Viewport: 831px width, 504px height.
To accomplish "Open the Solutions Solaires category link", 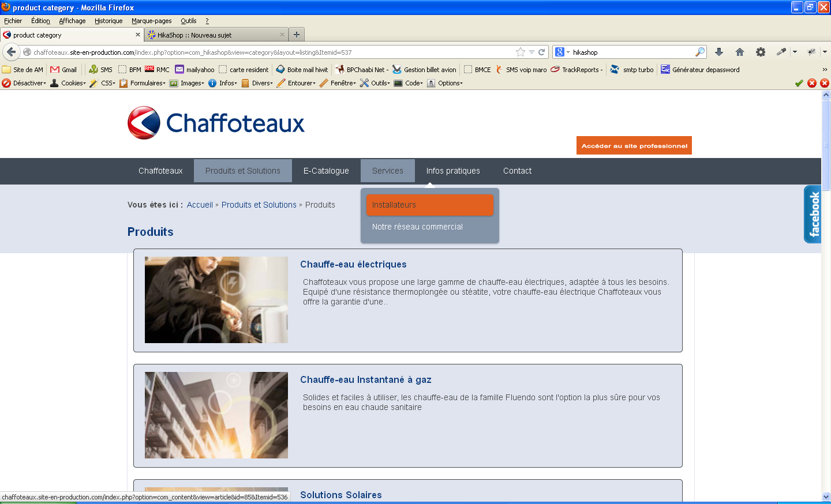I will point(341,495).
